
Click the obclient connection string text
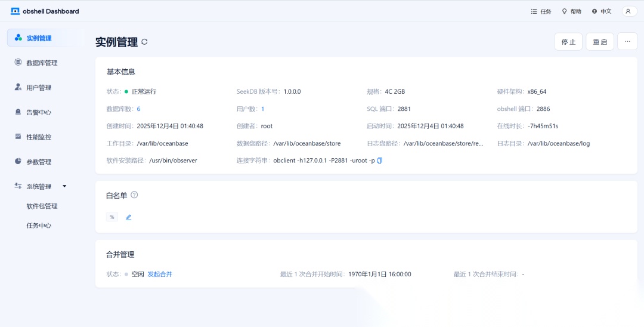coord(324,161)
